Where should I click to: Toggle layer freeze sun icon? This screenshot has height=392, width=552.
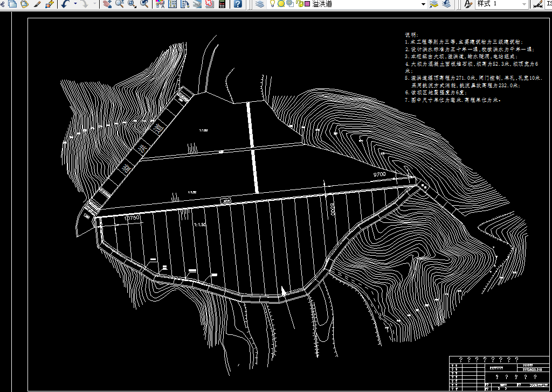[x=281, y=4]
